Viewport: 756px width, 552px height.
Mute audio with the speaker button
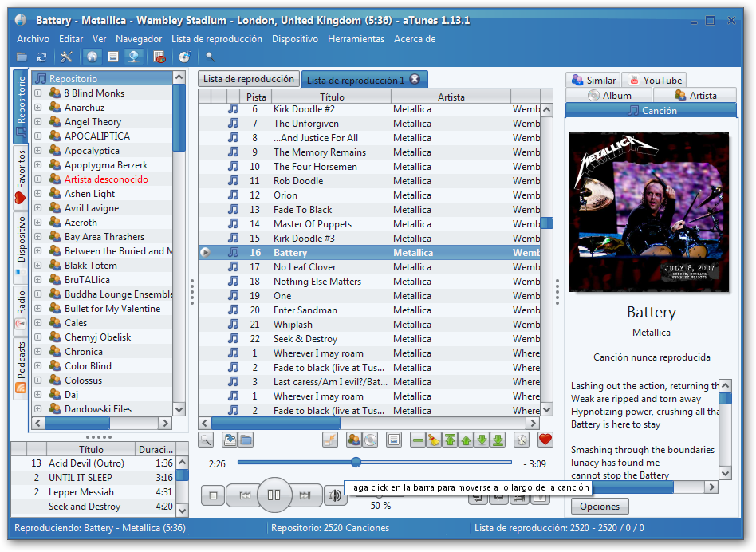click(335, 495)
